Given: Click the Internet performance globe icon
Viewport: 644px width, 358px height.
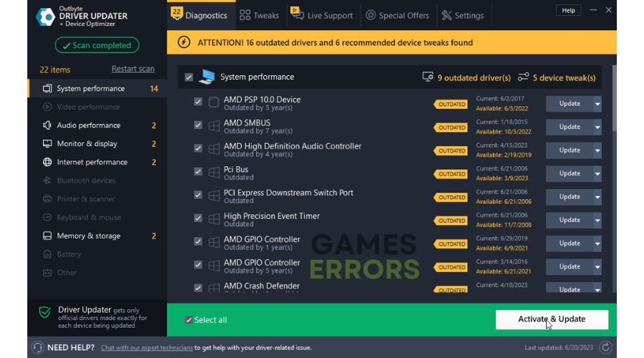Looking at the screenshot, I should (47, 162).
